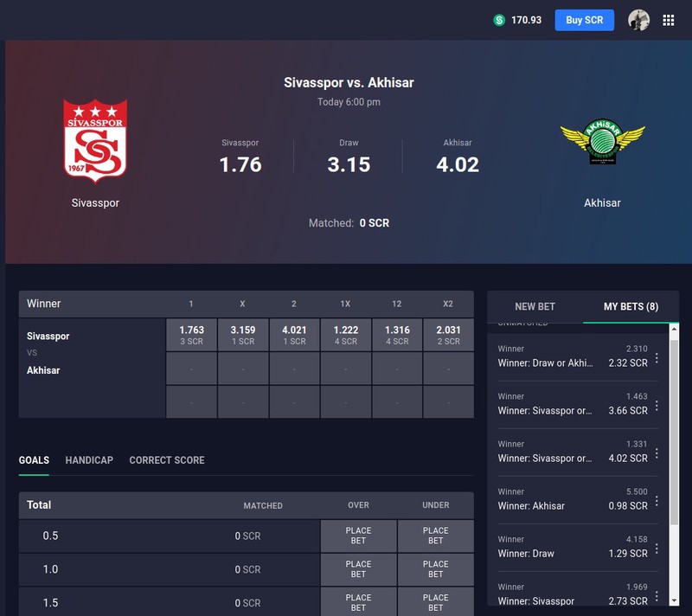Click the My Bets scroll down arrow

pyautogui.click(x=674, y=601)
